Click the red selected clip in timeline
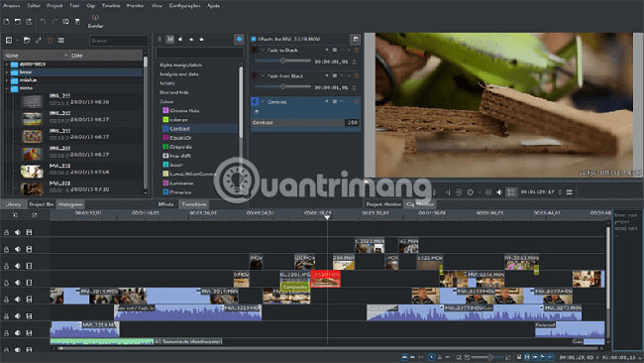644x363 pixels. (x=326, y=279)
